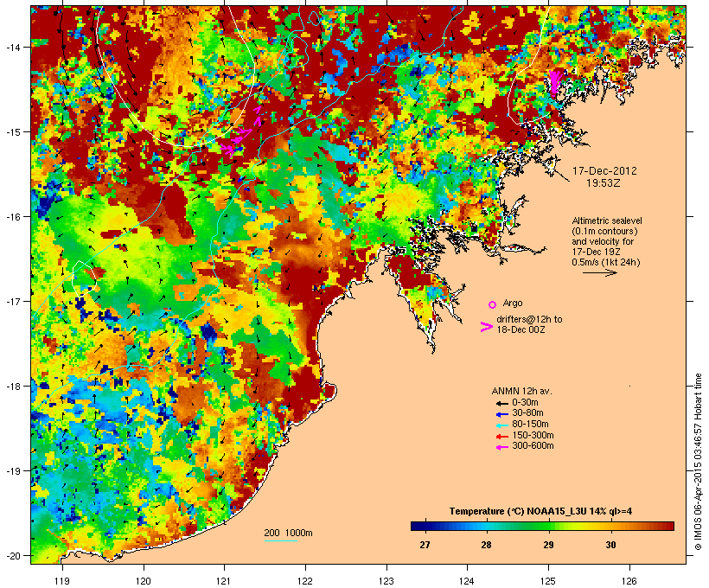This screenshot has width=709, height=588.
Task: Click the 19:53Z time label
Action: pos(604,183)
